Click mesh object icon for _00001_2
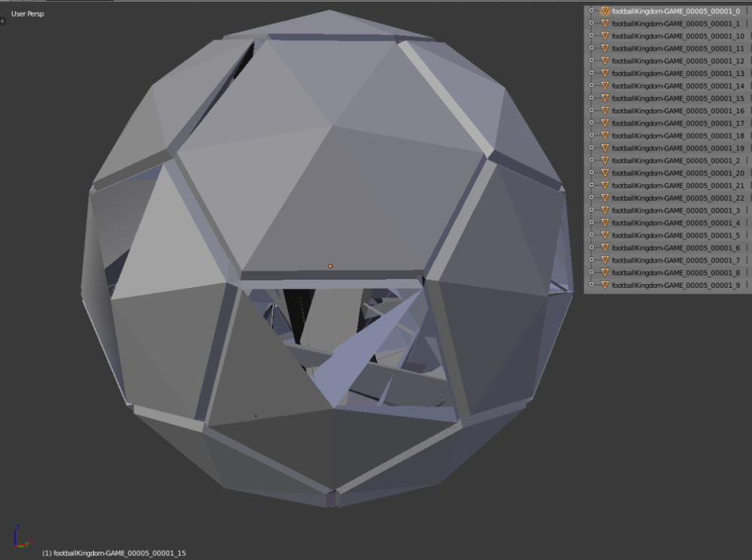This screenshot has height=560, width=752. [x=605, y=161]
